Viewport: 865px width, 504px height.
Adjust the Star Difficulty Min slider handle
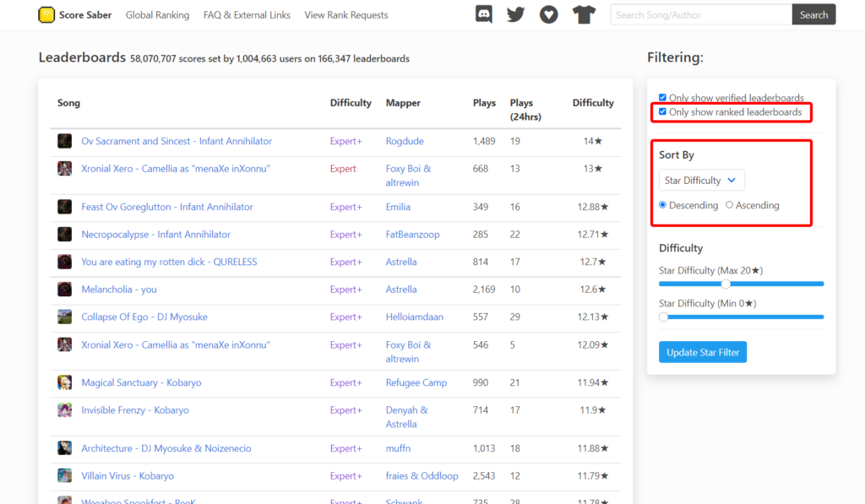(x=664, y=317)
